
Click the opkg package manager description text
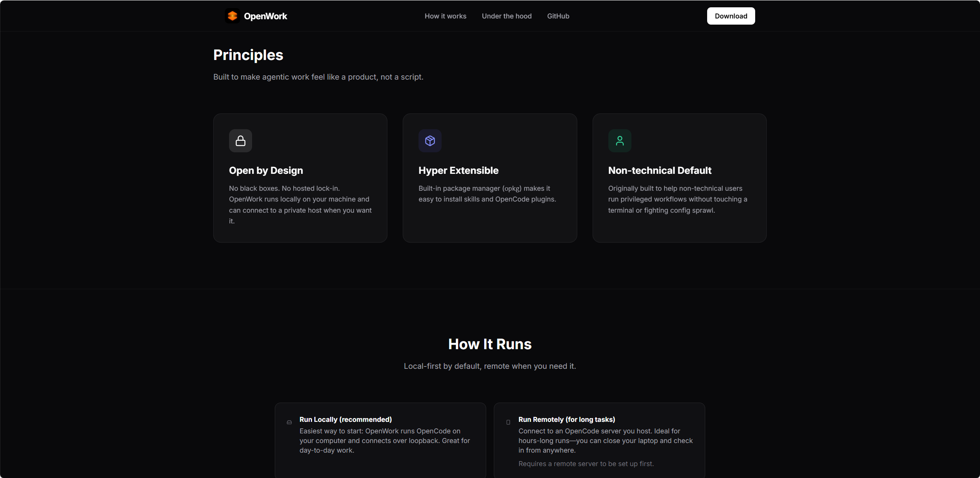pos(487,194)
